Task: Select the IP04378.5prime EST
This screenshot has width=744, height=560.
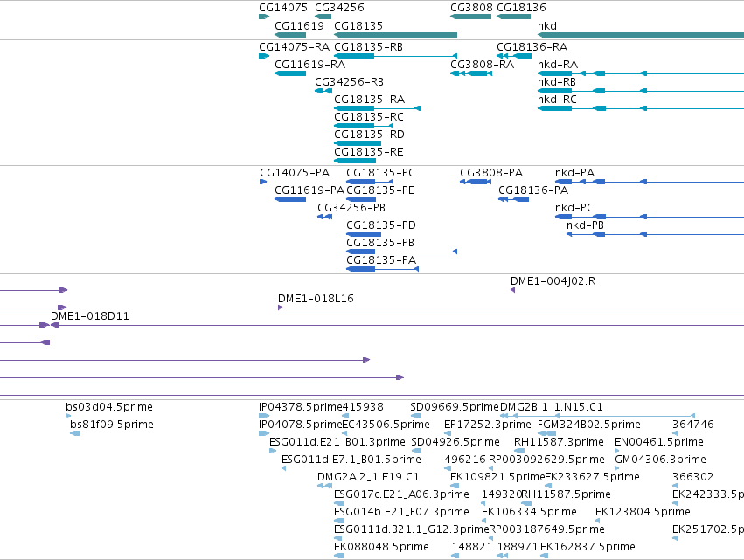Action: pos(264,417)
